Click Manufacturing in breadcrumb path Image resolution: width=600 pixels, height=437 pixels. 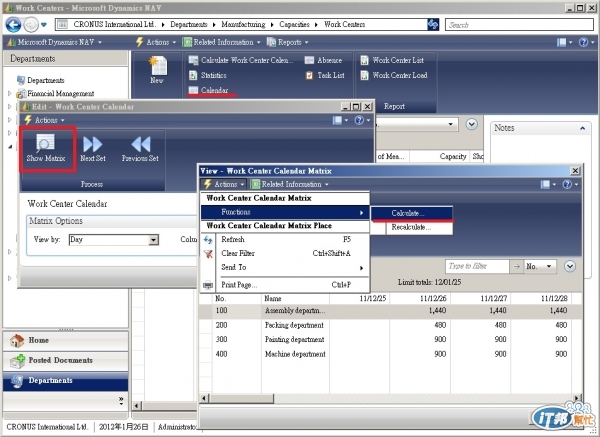pos(243,24)
